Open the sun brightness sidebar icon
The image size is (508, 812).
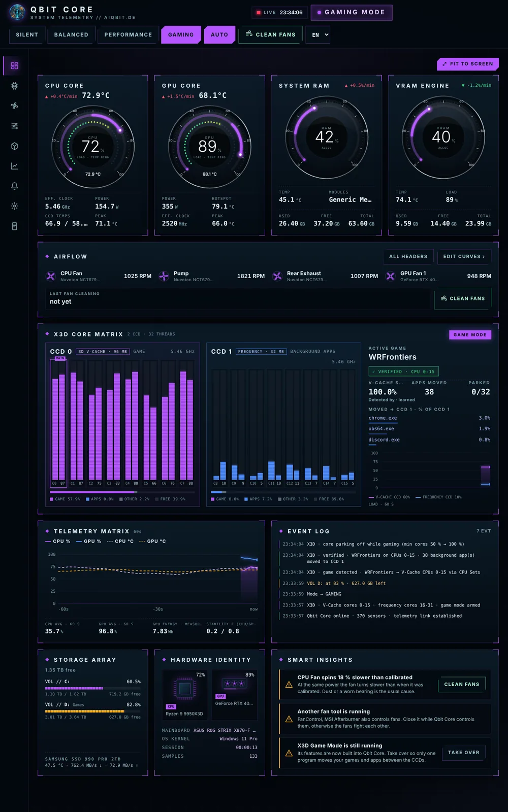click(x=14, y=206)
